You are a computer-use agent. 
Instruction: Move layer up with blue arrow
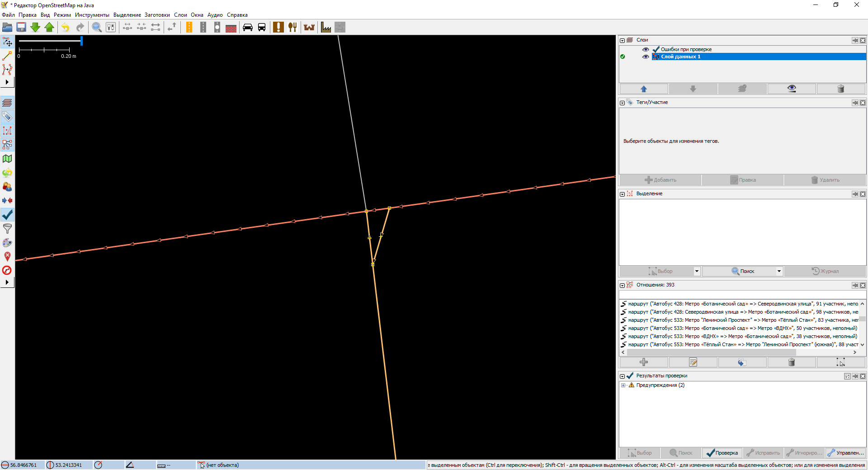(644, 89)
